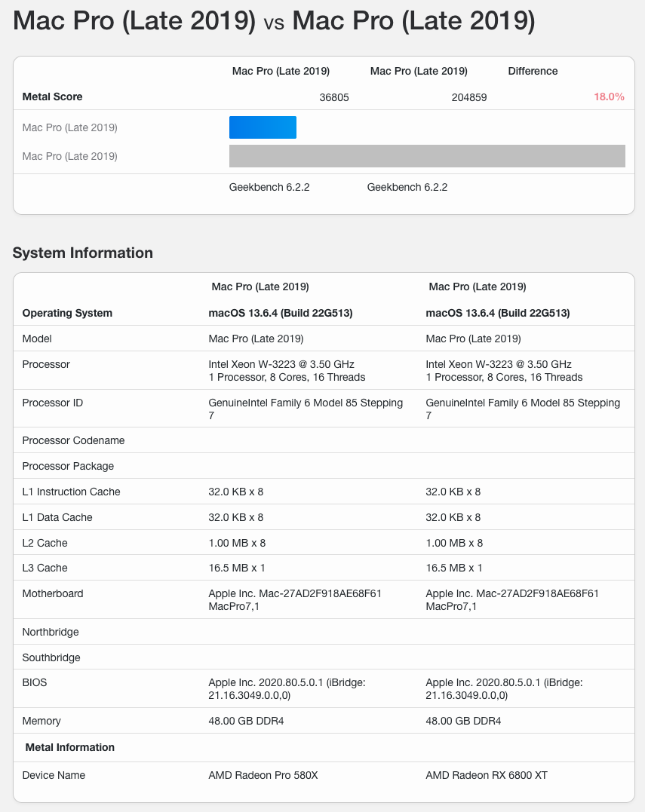Click the 'Metal Information' section label
645x812 pixels.
click(x=70, y=747)
